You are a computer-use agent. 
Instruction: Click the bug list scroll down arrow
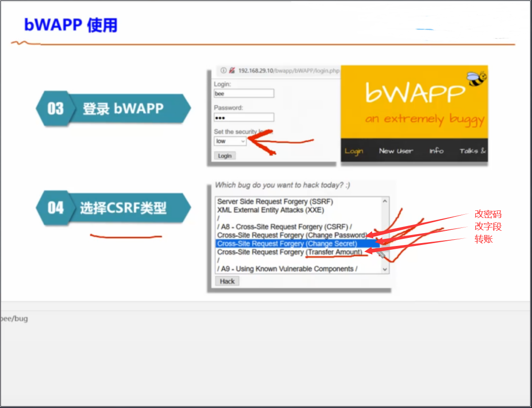(385, 270)
